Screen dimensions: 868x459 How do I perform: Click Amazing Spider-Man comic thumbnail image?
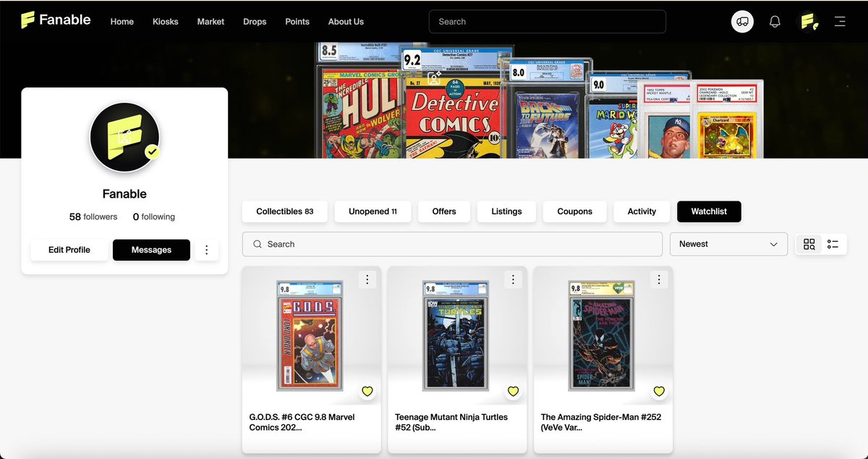pyautogui.click(x=602, y=336)
